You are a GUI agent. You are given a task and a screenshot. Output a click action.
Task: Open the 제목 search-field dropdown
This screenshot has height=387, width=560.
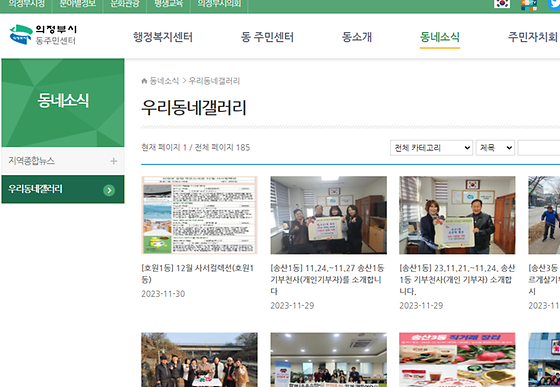495,148
